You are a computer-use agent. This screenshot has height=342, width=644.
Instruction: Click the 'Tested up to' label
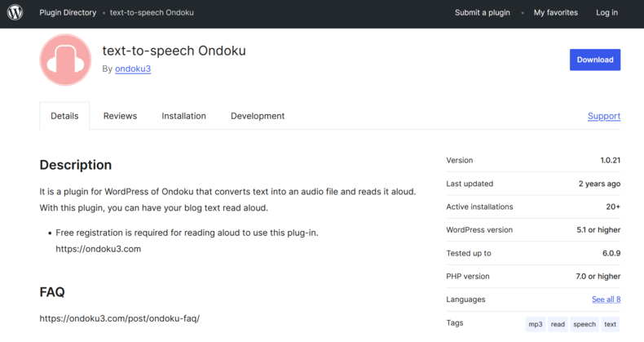click(469, 253)
